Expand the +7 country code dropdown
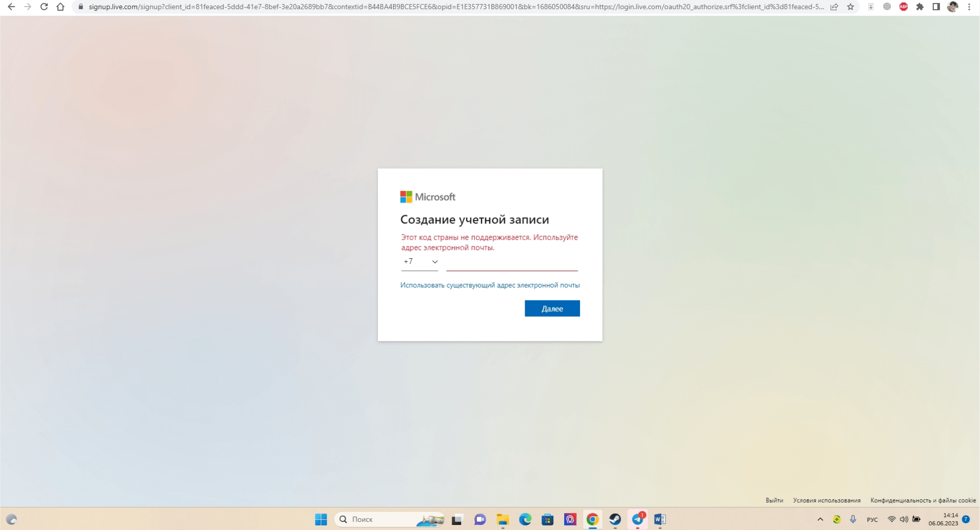The image size is (980, 530). tap(420, 262)
